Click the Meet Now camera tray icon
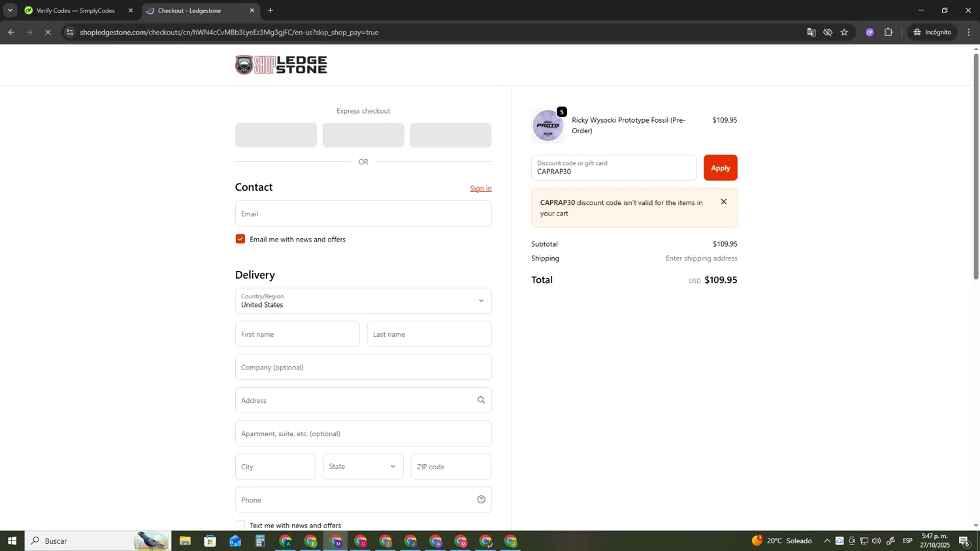 click(x=852, y=541)
